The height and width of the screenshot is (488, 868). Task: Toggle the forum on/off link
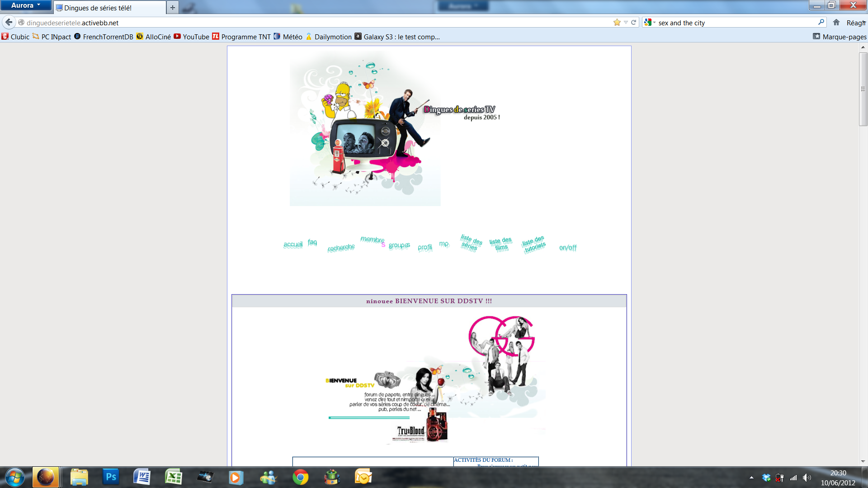point(568,248)
